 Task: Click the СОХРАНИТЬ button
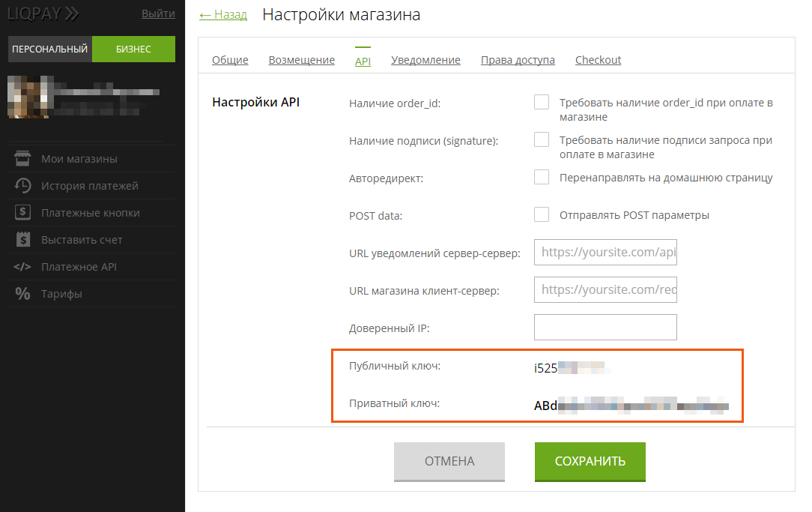coord(590,461)
